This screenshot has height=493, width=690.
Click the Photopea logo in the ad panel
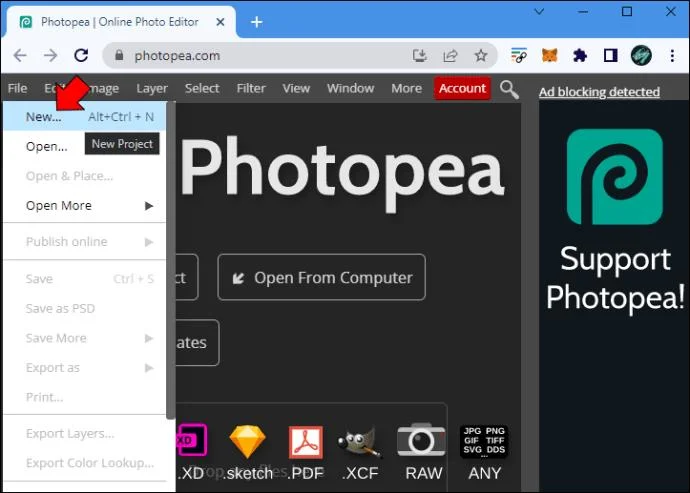tap(615, 177)
